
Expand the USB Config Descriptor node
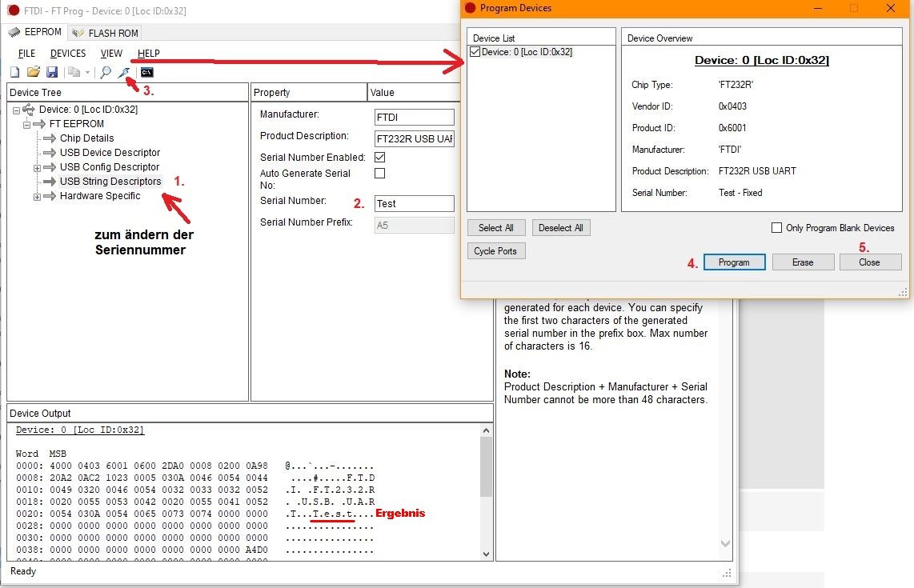pyautogui.click(x=37, y=167)
